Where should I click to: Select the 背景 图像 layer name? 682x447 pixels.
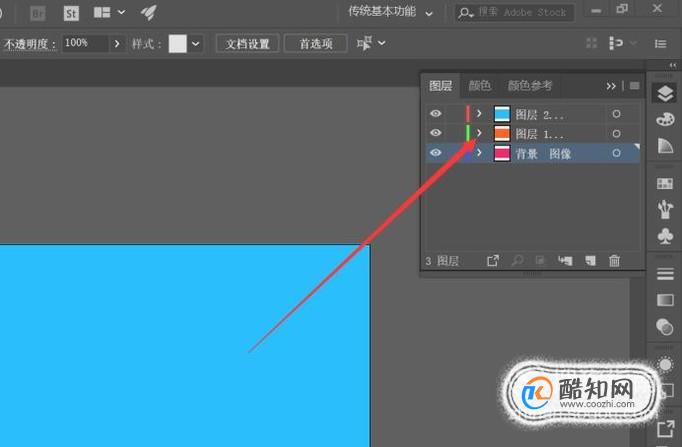coord(544,154)
